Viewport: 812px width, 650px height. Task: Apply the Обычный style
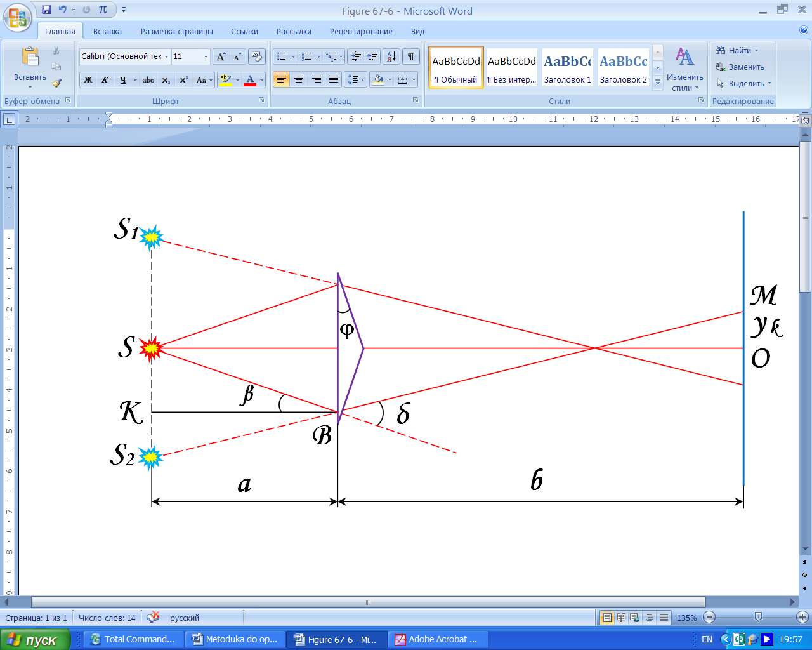pyautogui.click(x=456, y=67)
